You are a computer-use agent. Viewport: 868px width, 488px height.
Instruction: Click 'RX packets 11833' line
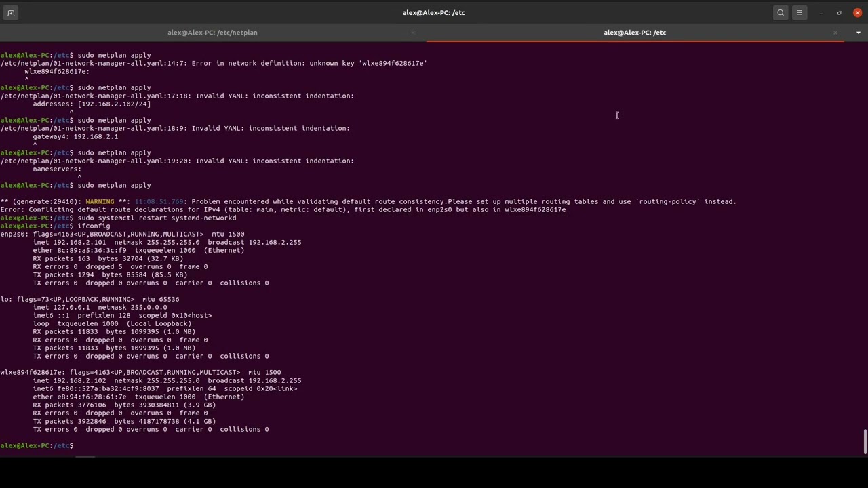[x=114, y=331]
